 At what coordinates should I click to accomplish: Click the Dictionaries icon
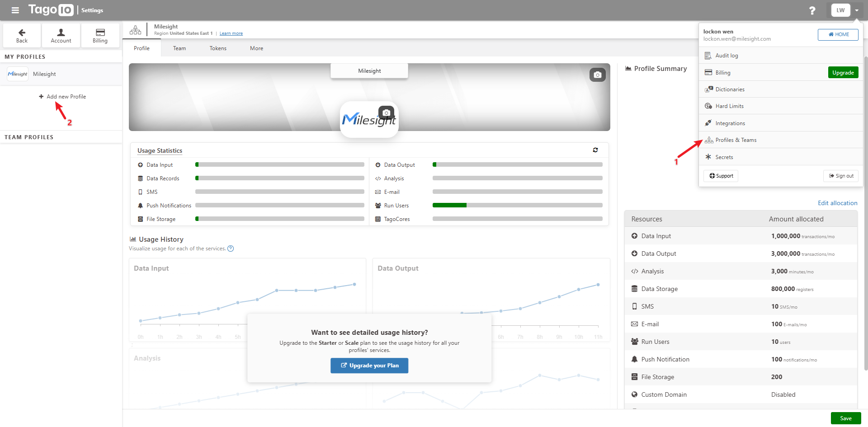point(708,89)
